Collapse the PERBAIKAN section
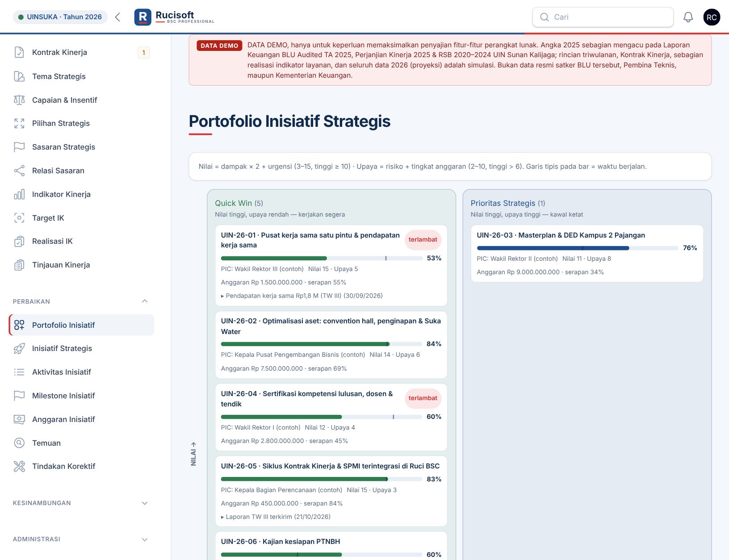This screenshot has width=729, height=560. coord(145,301)
